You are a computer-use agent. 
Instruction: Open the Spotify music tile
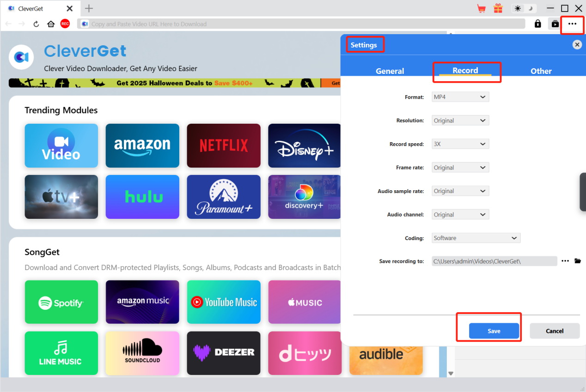61,302
